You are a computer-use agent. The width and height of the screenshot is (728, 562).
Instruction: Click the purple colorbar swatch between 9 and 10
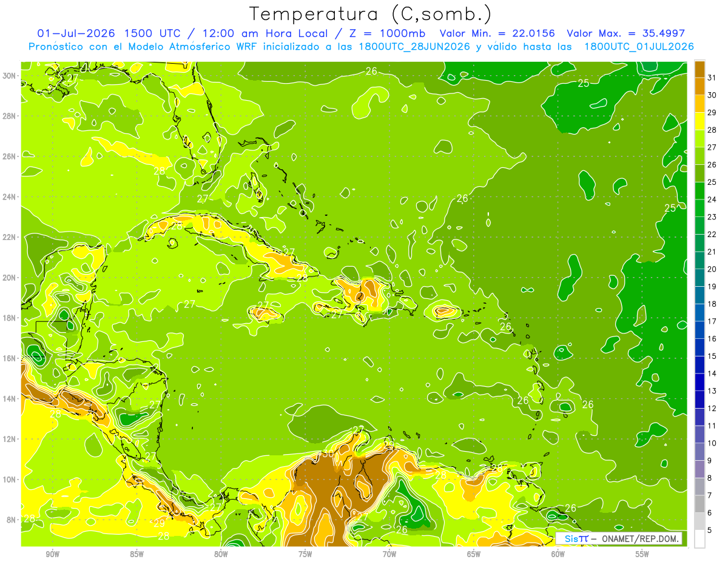[699, 452]
